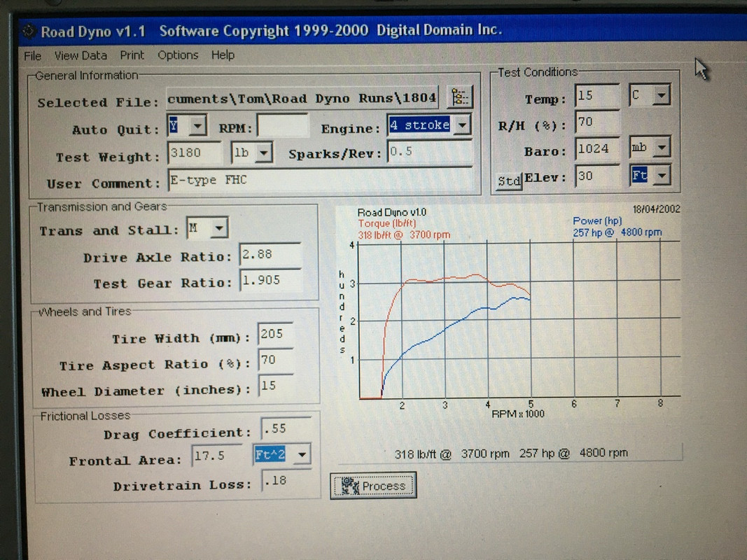Open the File menu
This screenshot has height=560, width=747.
coord(32,56)
